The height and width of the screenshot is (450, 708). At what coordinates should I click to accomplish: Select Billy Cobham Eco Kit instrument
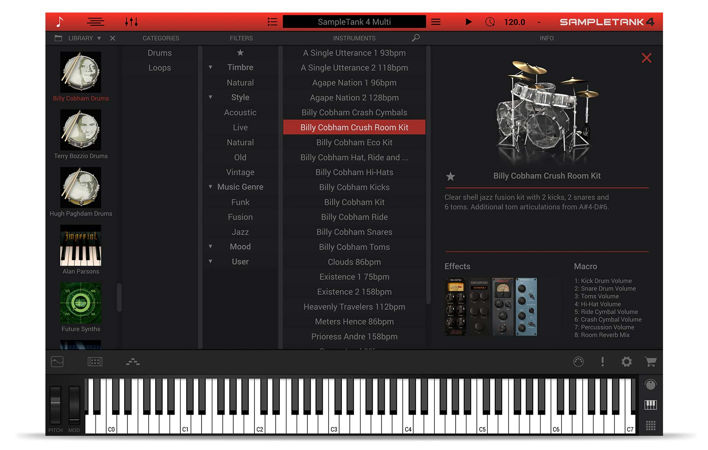point(354,143)
